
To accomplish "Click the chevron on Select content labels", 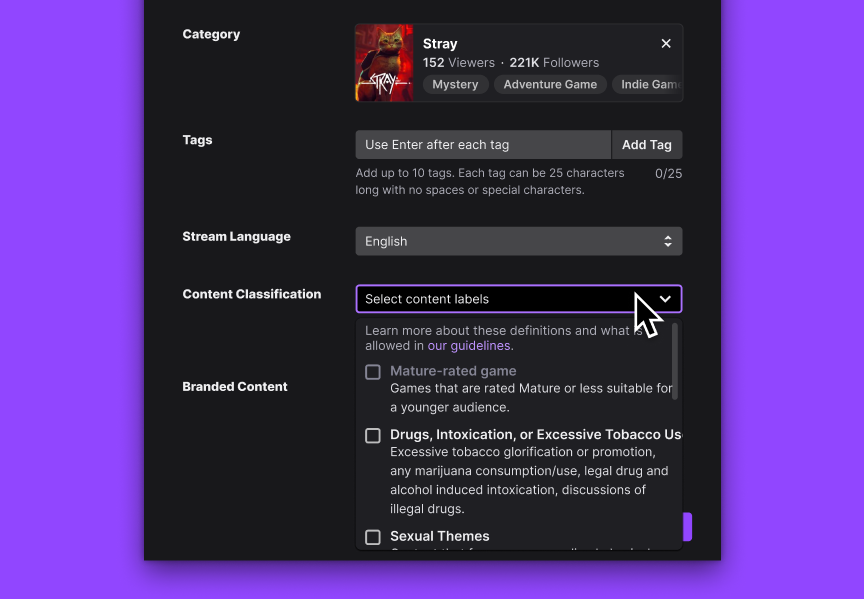I will [665, 299].
